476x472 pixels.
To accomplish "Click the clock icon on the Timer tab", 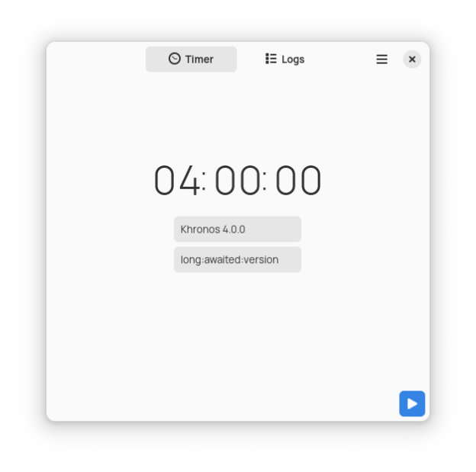I will tap(175, 59).
